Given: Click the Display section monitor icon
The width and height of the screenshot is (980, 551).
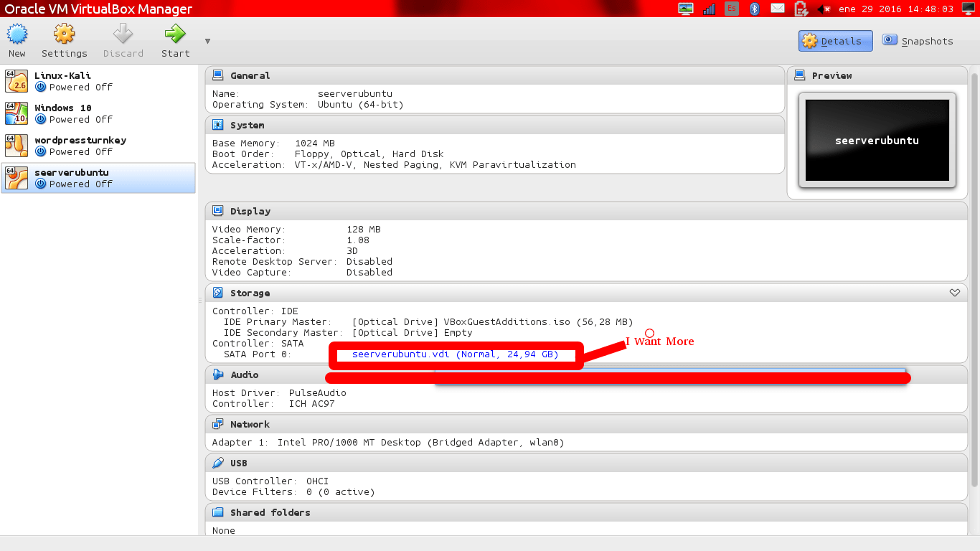Looking at the screenshot, I should [x=217, y=210].
